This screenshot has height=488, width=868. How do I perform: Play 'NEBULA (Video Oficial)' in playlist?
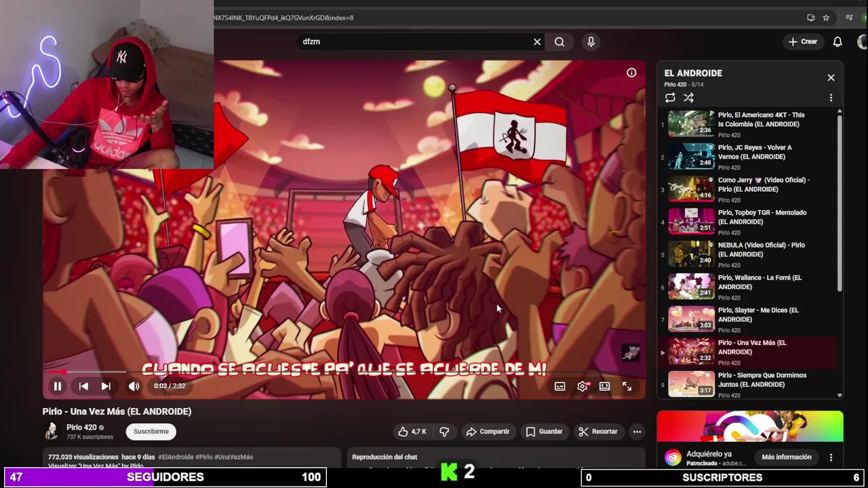tap(746, 254)
